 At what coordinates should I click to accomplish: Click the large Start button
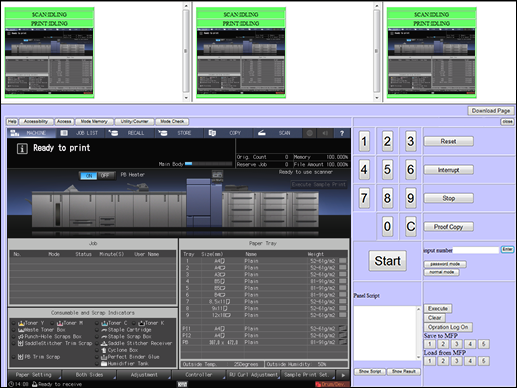(x=387, y=261)
